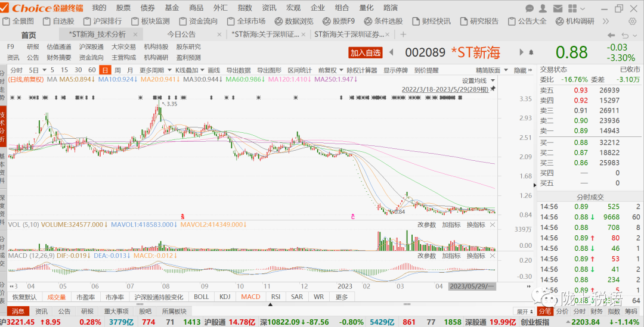Switch to the 资讯 bottom news tab

pos(41,312)
